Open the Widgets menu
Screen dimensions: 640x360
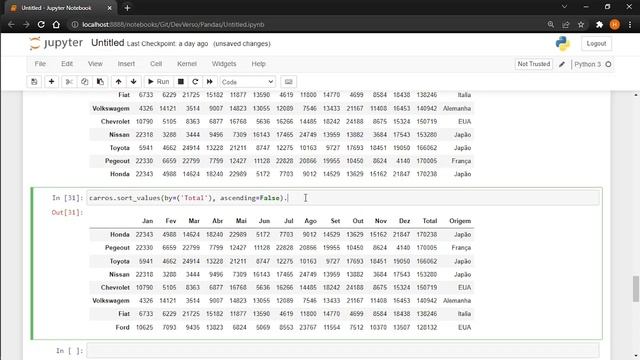tap(224, 64)
